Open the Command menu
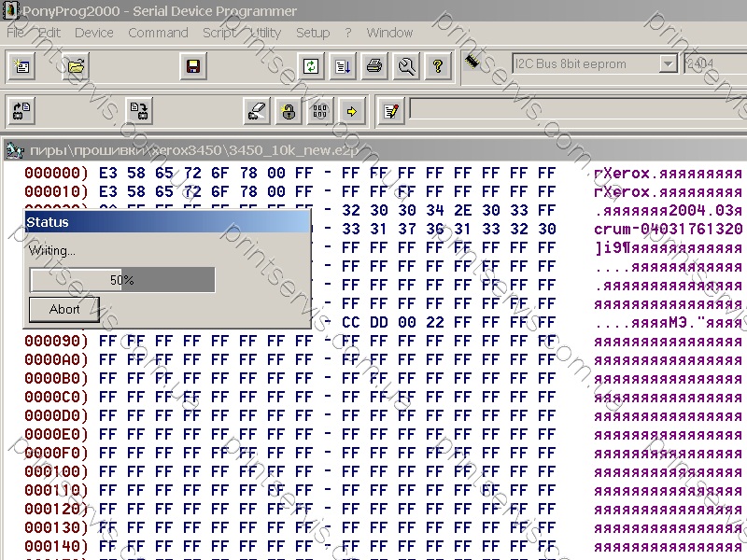Screen dimensions: 747x560 [158, 33]
